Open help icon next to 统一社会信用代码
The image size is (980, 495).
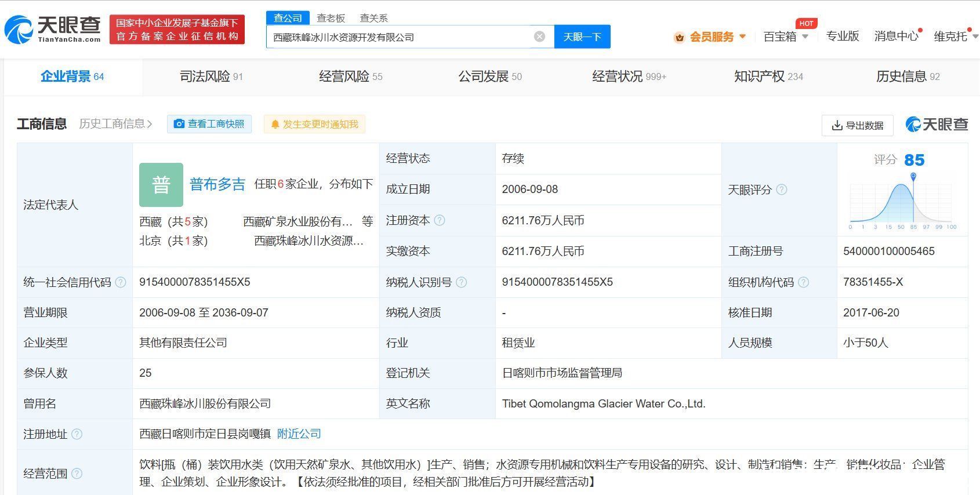(121, 282)
